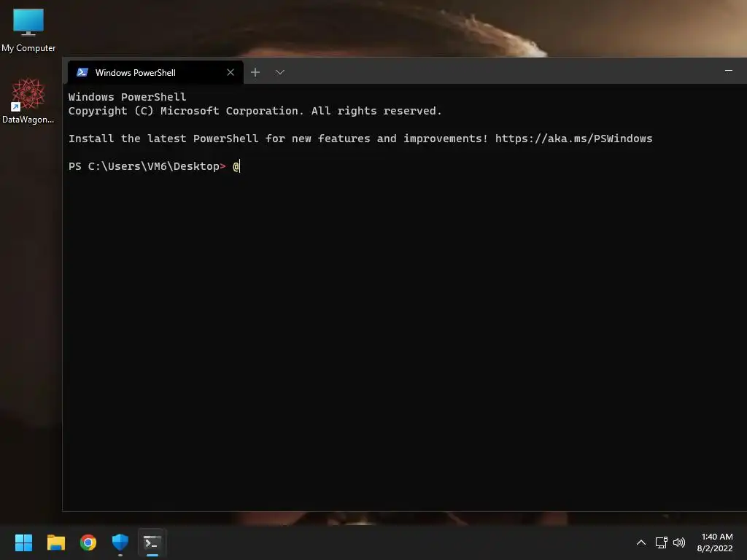Viewport: 747px width, 560px height.
Task: Click the Terminal icon on the taskbar
Action: coord(152,542)
